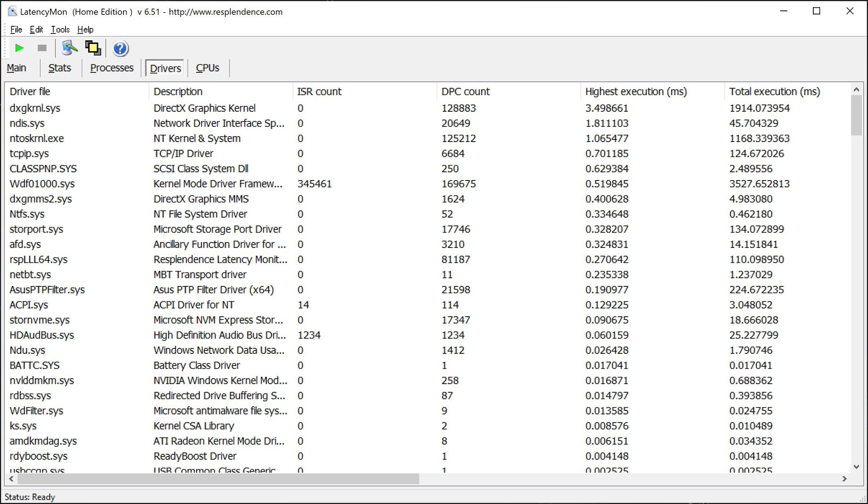Open options via monitor-and-pen toolbar icon
The width and height of the screenshot is (868, 504).
coord(70,48)
